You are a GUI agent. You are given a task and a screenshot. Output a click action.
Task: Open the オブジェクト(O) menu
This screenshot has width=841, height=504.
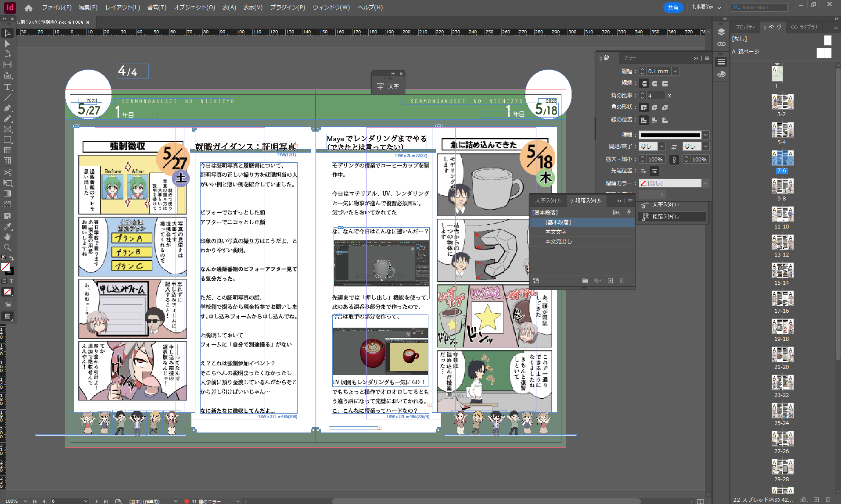pos(194,7)
